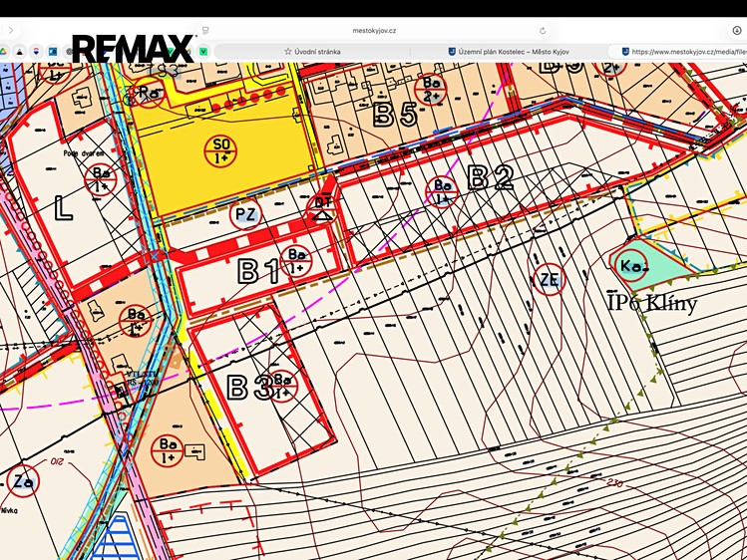Open the Safari downloads list

(x=736, y=31)
